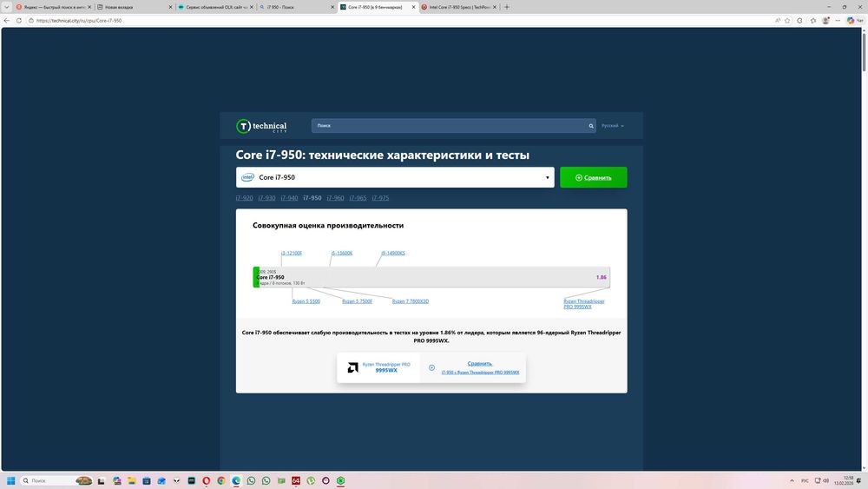Image resolution: width=868 pixels, height=489 pixels.
Task: Open the i7-920 model link
Action: coord(244,198)
